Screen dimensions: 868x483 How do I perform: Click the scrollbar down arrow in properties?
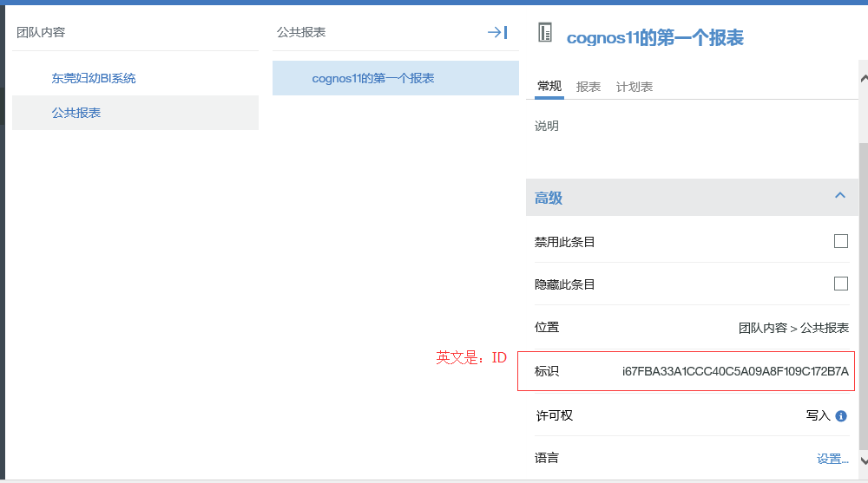(864, 460)
